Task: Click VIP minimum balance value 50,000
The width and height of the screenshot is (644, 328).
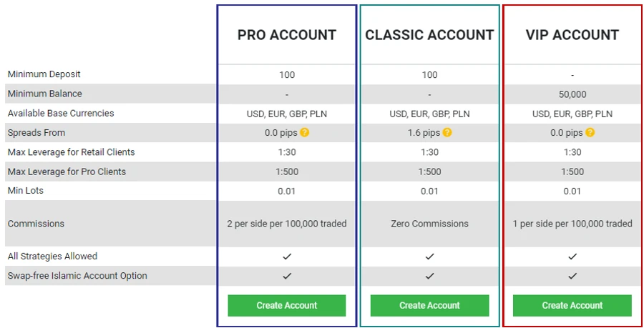Action: point(572,94)
